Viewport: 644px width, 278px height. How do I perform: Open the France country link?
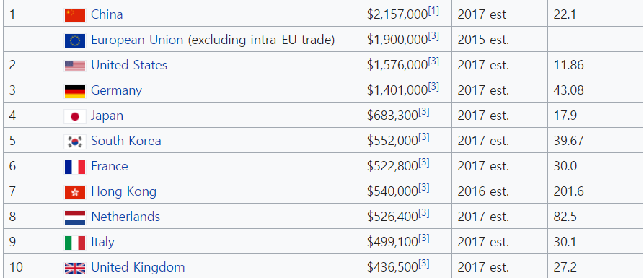[x=109, y=166]
